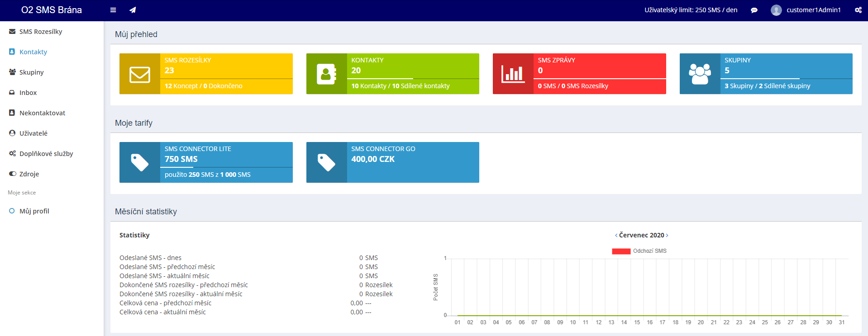This screenshot has width=868, height=336.
Task: Click the tag icon on SMS Connector Lite
Action: (x=140, y=163)
